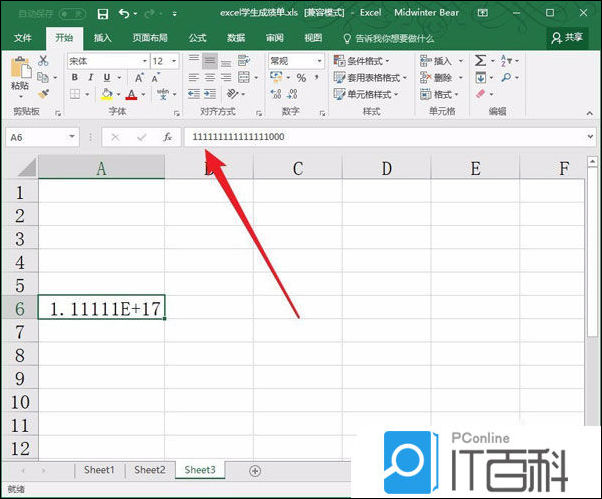
Task: Click the decrease font size icon
Action: pos(155,78)
